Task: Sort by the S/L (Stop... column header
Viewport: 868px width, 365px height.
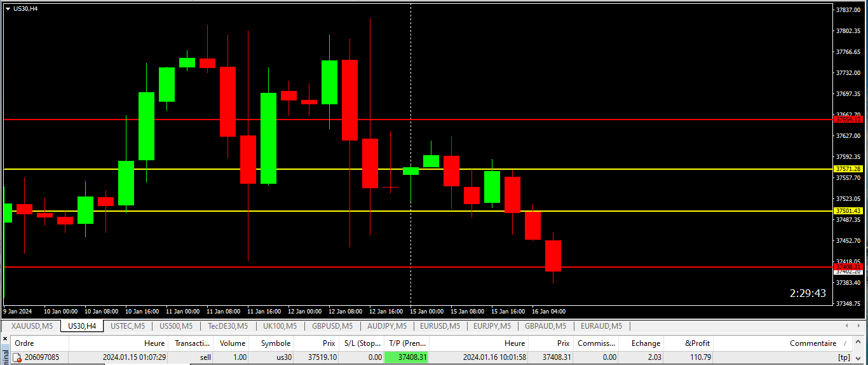Action: click(x=362, y=343)
